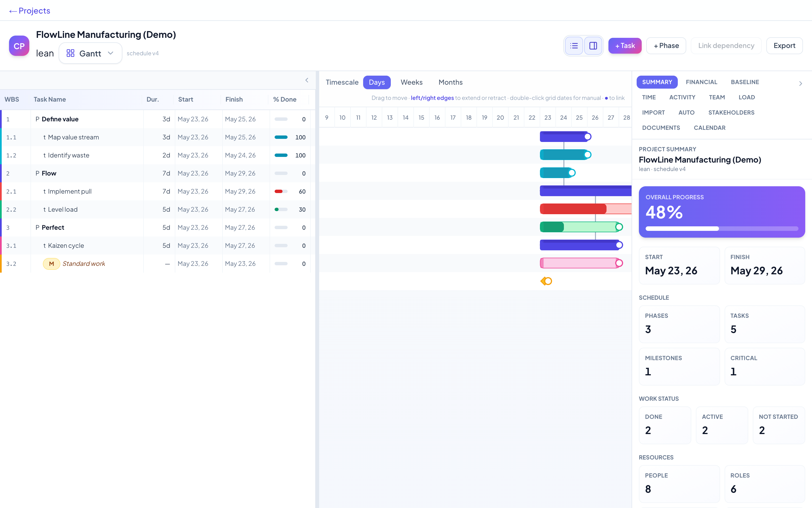Export the schedule
812x508 pixels.
(x=784, y=46)
